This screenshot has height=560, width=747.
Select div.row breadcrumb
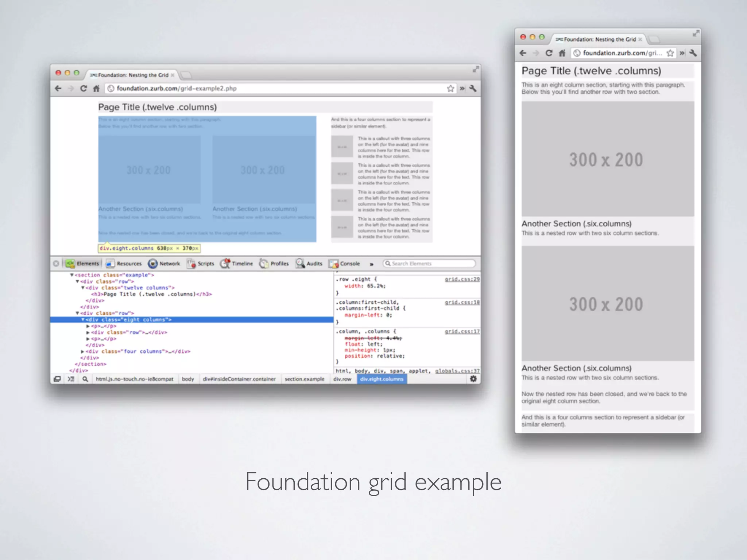point(342,379)
